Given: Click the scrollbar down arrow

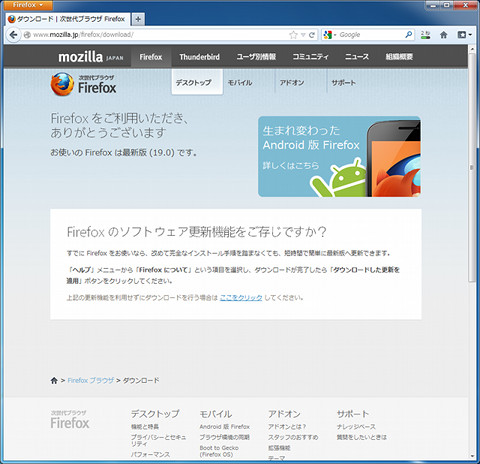Looking at the screenshot, I should [x=472, y=456].
